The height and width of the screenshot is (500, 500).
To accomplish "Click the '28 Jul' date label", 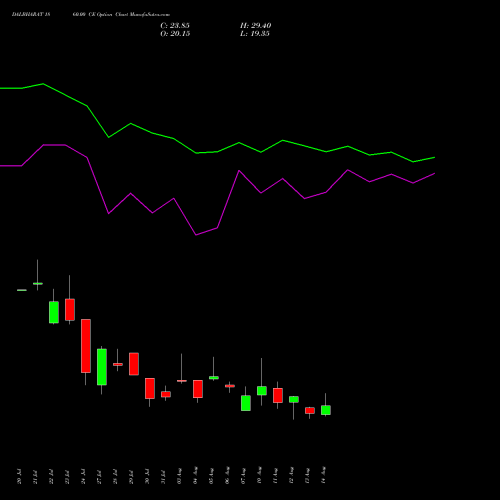I will coord(115,477).
